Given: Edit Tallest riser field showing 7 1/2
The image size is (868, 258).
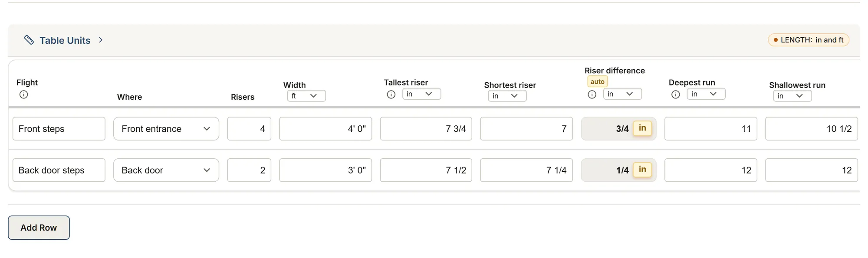Looking at the screenshot, I should (426, 170).
